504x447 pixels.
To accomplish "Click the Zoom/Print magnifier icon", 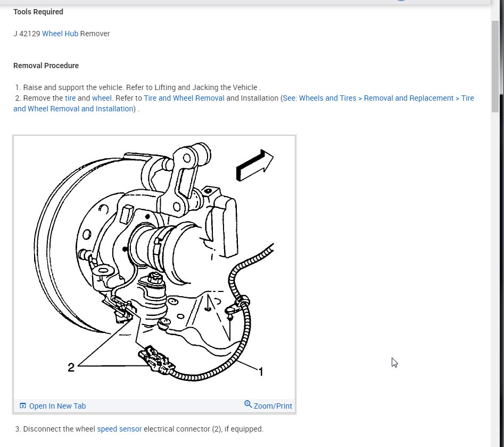I will pos(248,404).
